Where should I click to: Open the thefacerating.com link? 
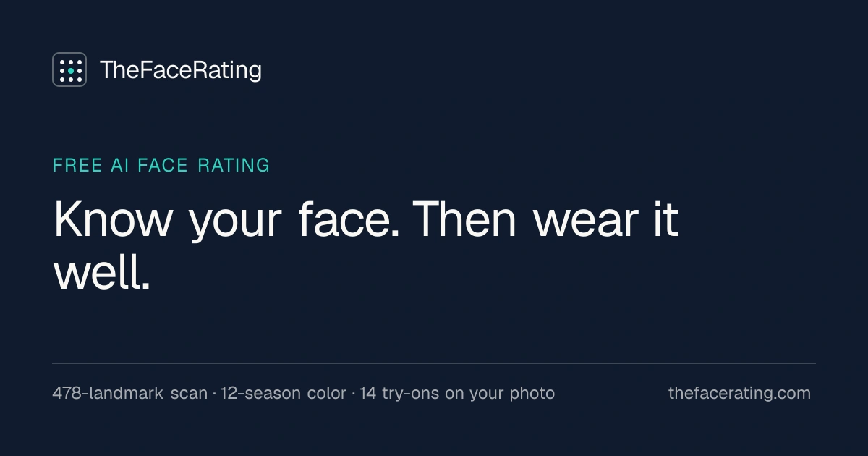[x=739, y=393]
